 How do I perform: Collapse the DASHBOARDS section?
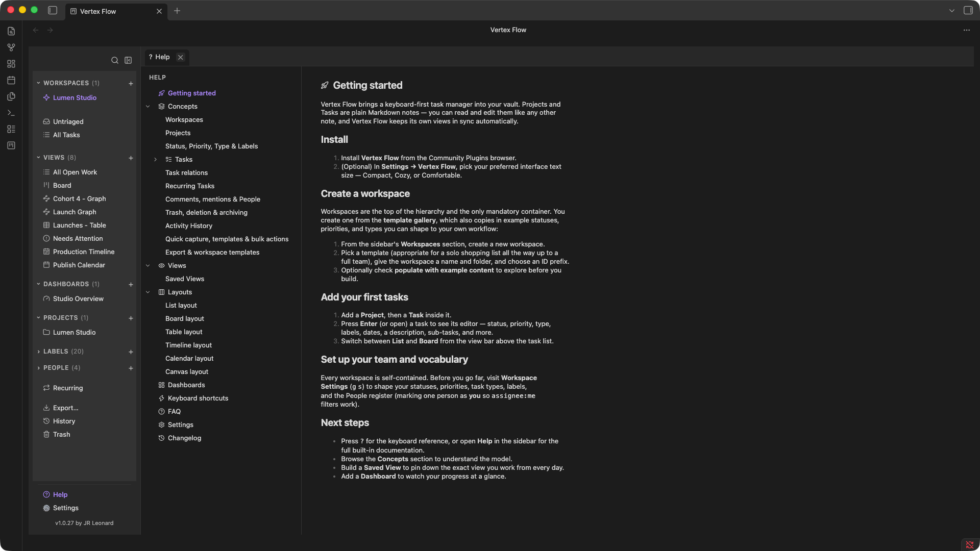38,284
